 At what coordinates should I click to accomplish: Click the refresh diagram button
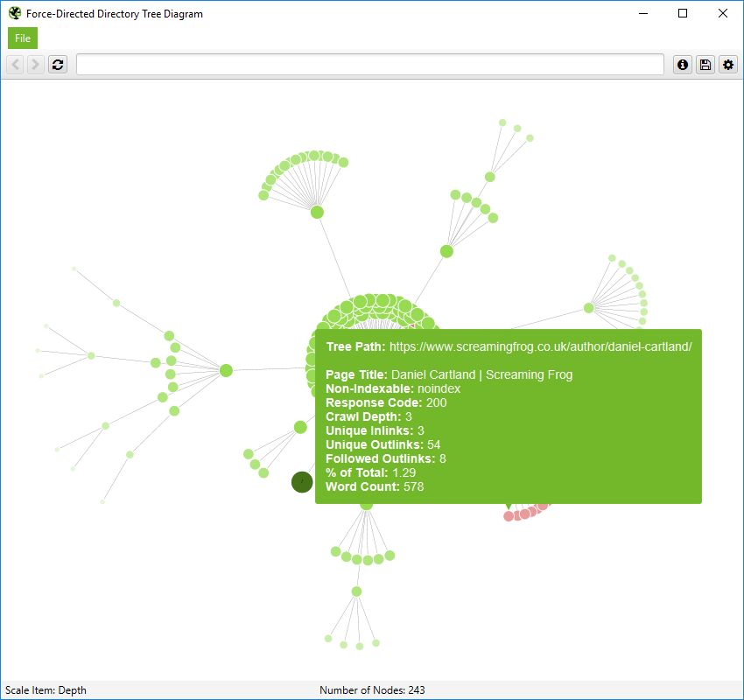58,65
